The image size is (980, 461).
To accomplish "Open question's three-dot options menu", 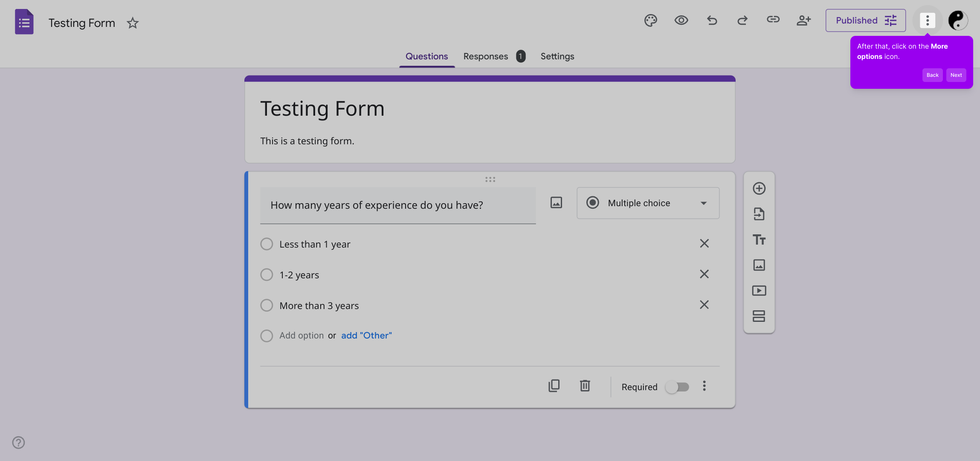I will click(704, 386).
